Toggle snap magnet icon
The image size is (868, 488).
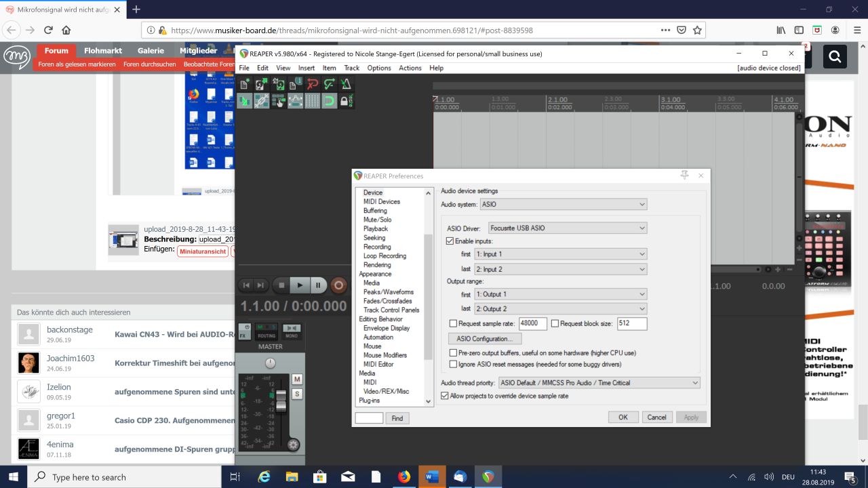tap(330, 101)
